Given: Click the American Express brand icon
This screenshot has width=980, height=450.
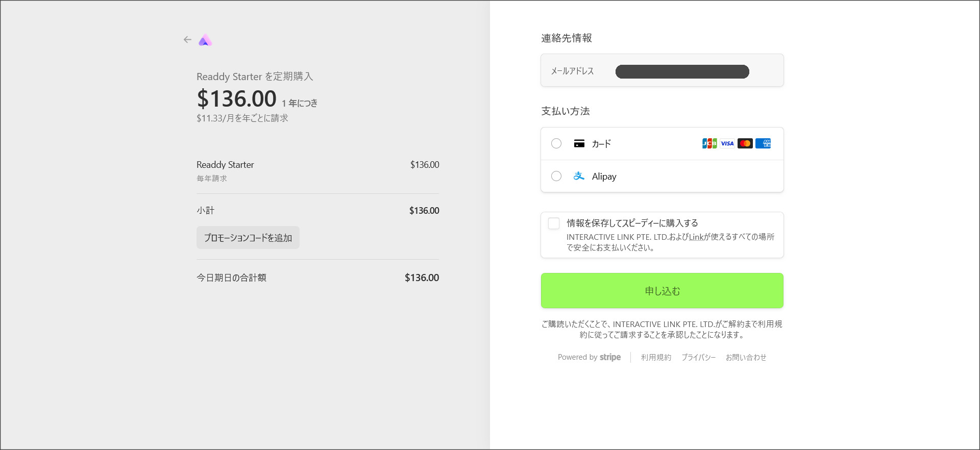Looking at the screenshot, I should [x=763, y=143].
